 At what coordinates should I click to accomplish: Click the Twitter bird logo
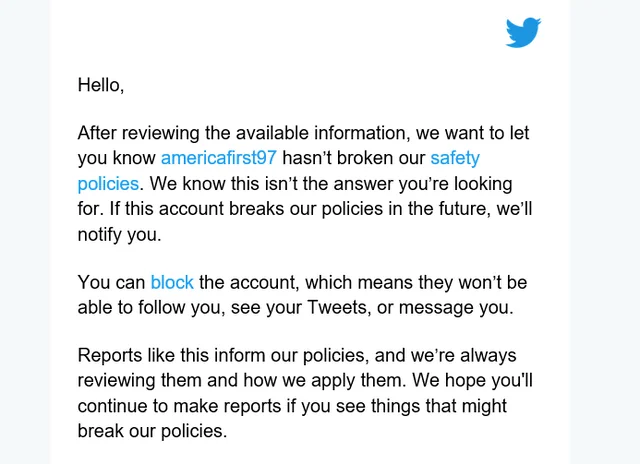[523, 32]
